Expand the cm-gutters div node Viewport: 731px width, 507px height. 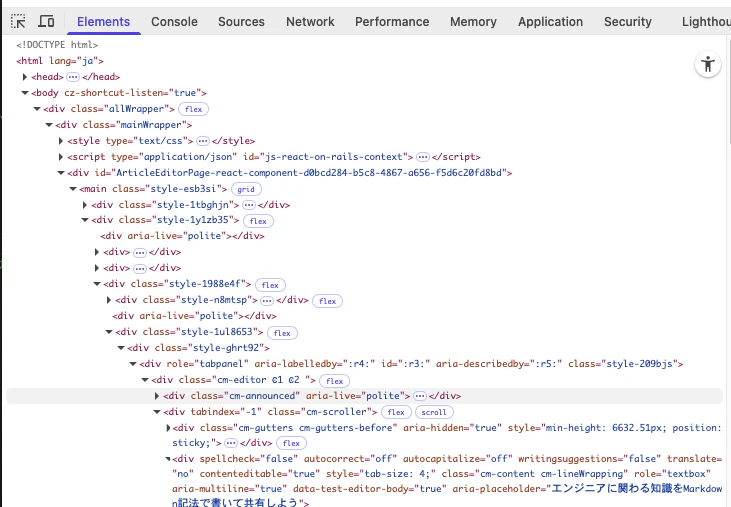[168, 428]
